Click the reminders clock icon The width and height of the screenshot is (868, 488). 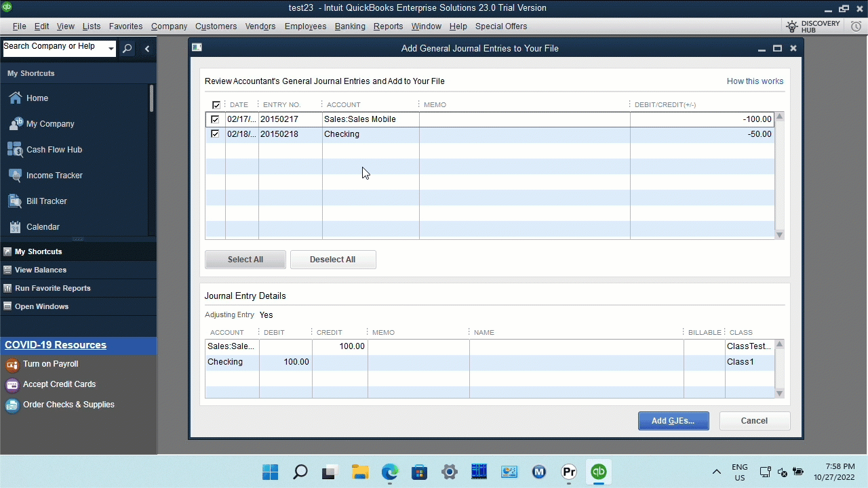click(x=856, y=26)
